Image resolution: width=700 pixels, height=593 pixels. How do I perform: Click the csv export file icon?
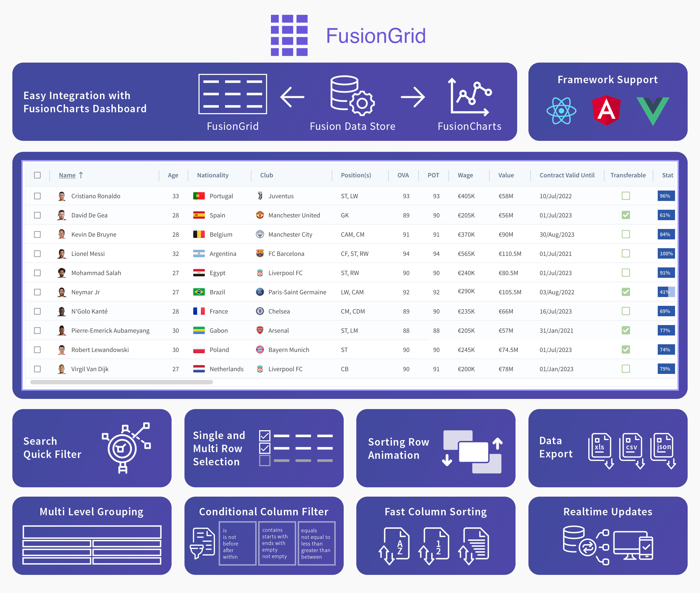[632, 451]
